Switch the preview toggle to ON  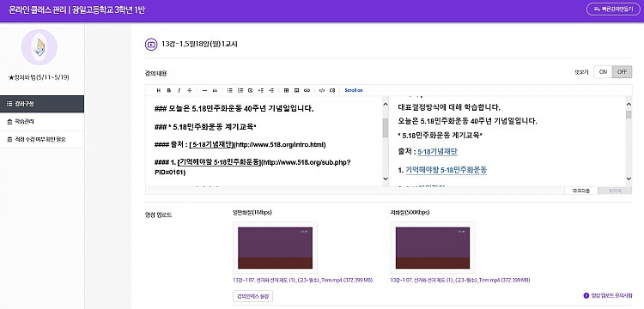click(603, 72)
